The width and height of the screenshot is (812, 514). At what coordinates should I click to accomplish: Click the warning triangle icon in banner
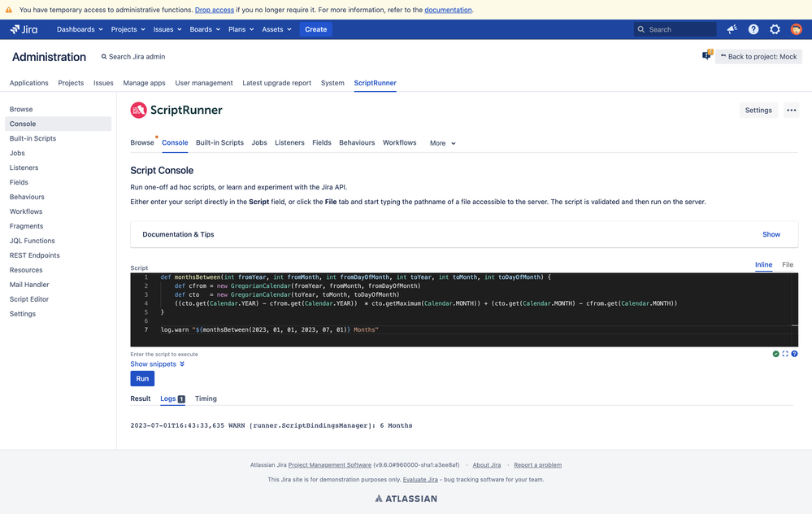(9, 10)
